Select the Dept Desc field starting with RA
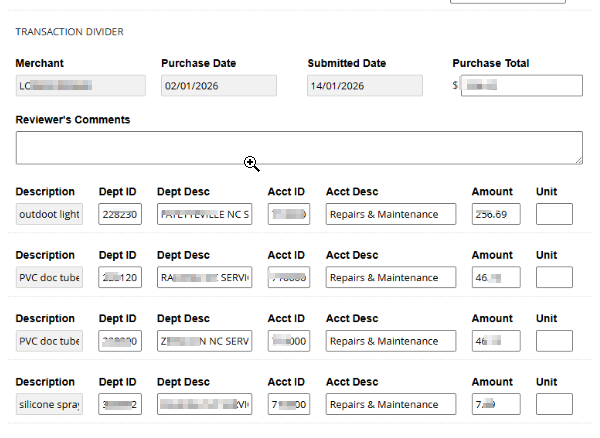Image resolution: width=600 pixels, height=438 pixels. click(x=205, y=277)
